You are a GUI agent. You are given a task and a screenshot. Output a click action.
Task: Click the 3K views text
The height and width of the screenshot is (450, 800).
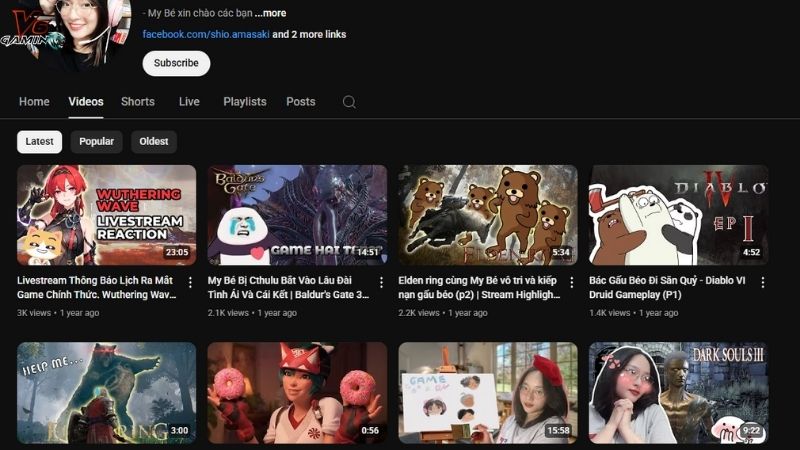click(x=34, y=313)
